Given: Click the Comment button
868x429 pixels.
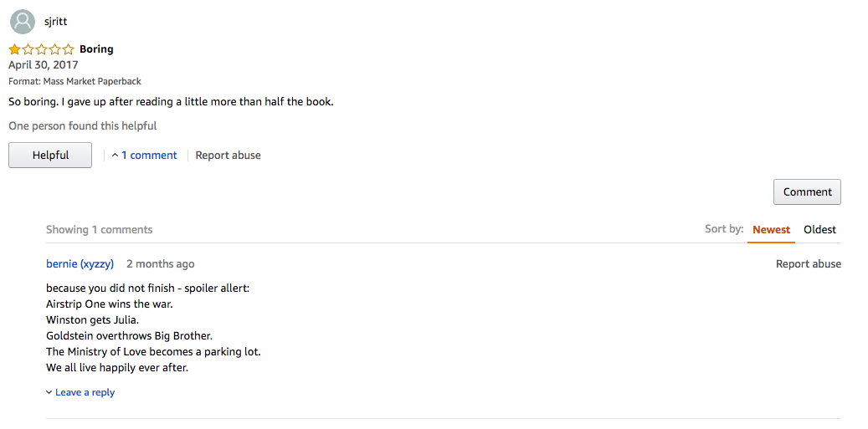Looking at the screenshot, I should 807,192.
